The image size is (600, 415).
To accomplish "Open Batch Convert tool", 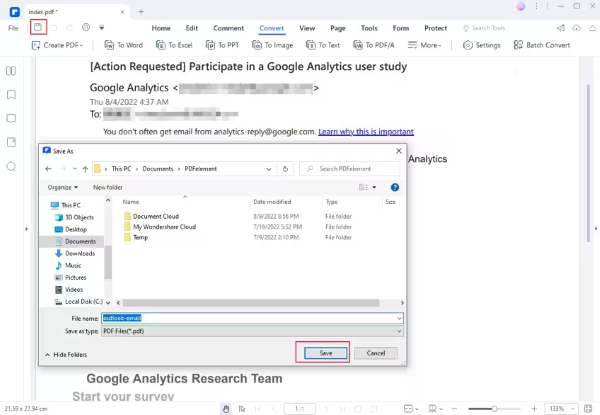I will (543, 45).
